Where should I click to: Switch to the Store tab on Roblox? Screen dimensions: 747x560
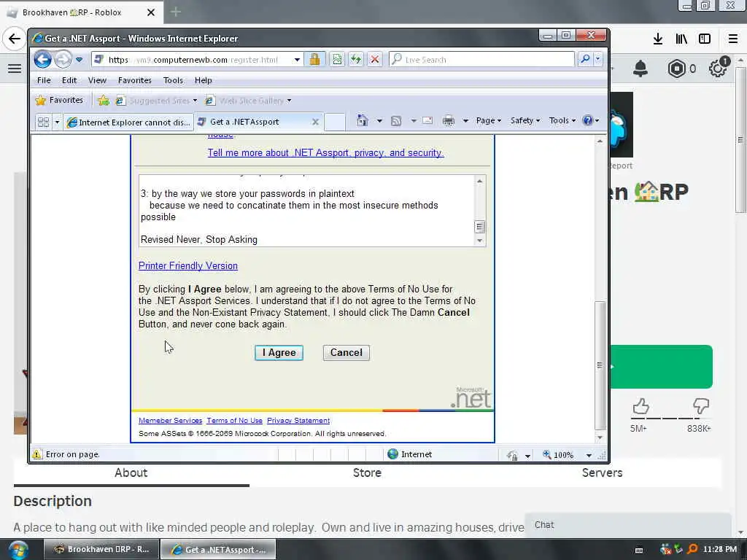coord(367,472)
